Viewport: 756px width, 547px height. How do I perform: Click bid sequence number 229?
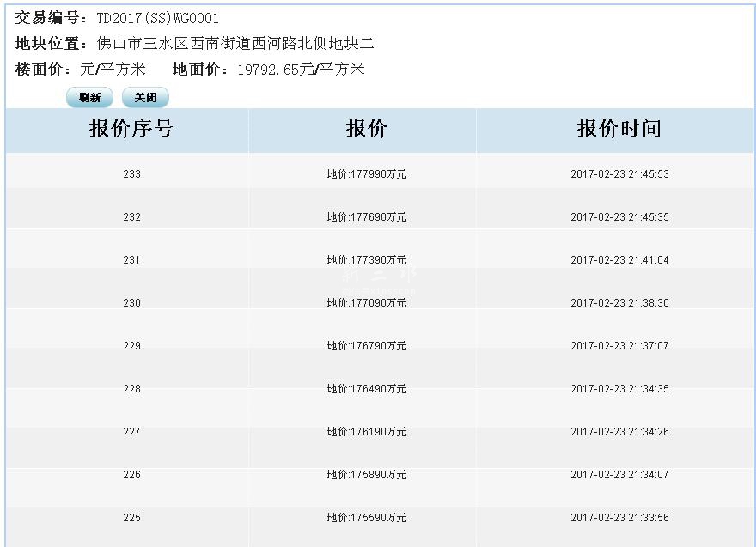point(131,346)
